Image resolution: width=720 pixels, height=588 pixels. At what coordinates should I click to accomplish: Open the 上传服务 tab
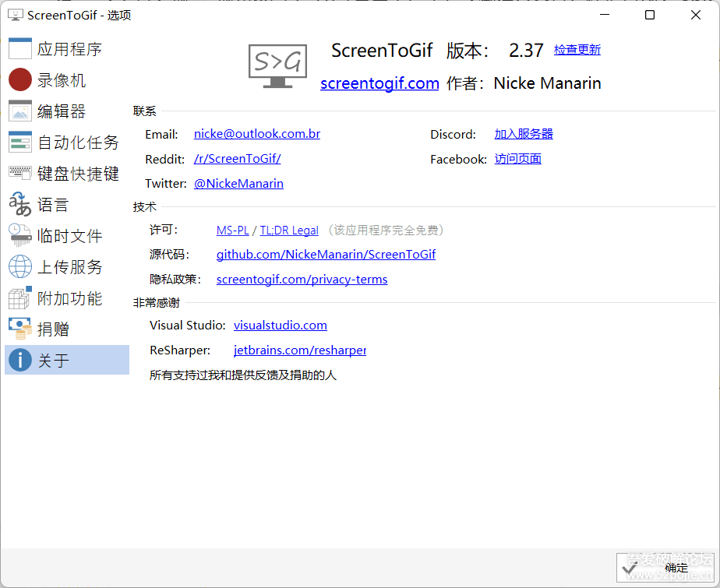67,266
